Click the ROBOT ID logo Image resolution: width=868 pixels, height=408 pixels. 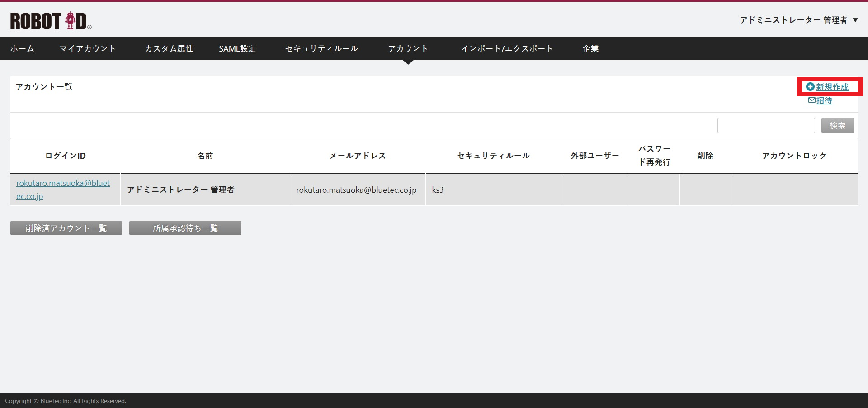point(50,21)
